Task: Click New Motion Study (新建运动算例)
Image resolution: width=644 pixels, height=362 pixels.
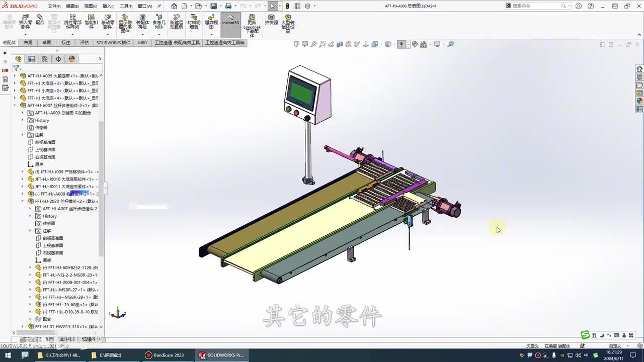Action: click(x=177, y=22)
